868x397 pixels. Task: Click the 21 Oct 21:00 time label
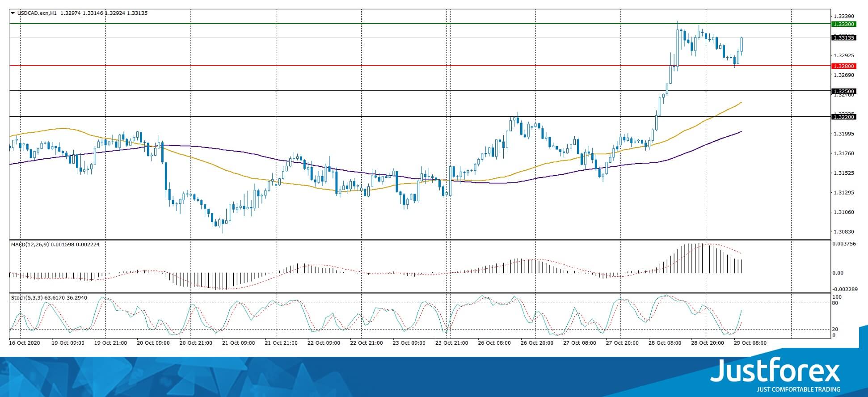point(281,343)
